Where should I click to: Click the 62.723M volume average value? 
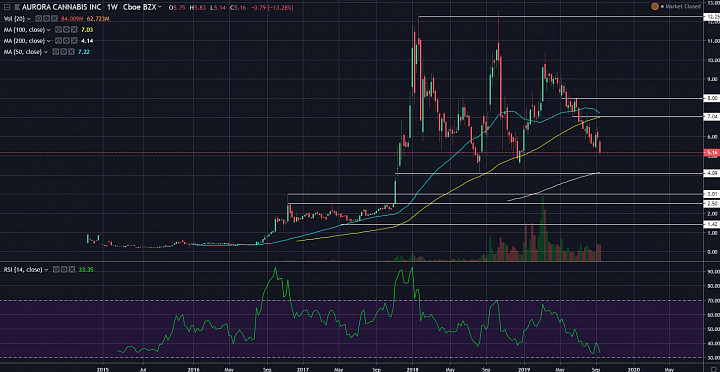point(98,18)
